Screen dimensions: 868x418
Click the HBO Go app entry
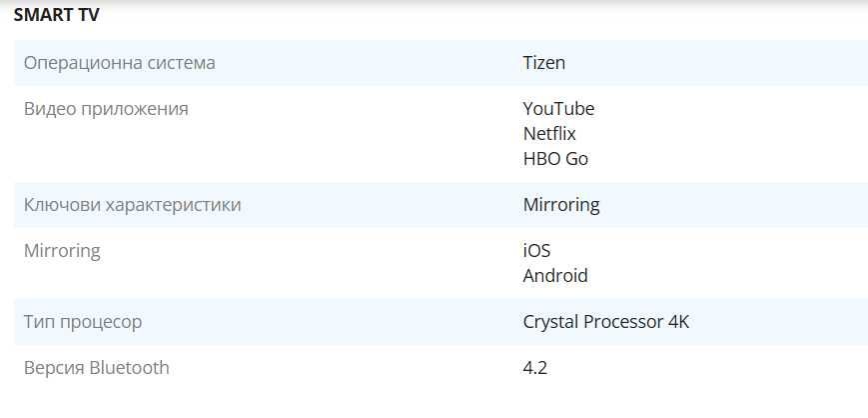pos(555,159)
